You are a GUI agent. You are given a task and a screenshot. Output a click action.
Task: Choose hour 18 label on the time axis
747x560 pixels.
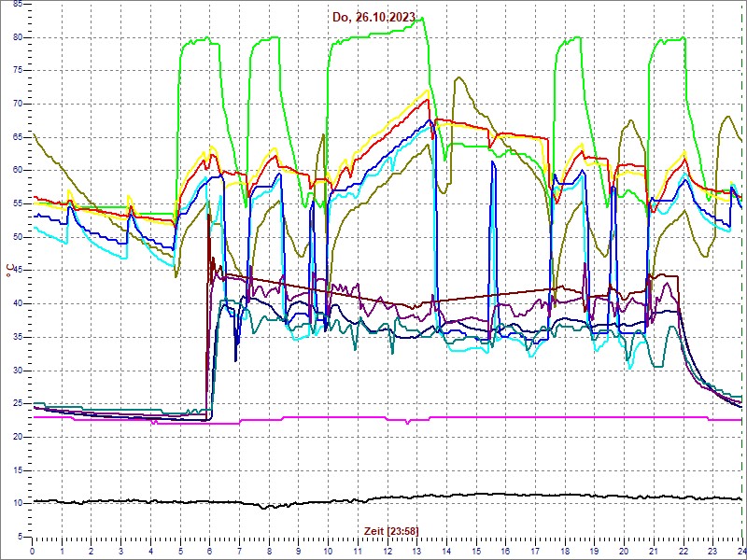click(x=565, y=551)
